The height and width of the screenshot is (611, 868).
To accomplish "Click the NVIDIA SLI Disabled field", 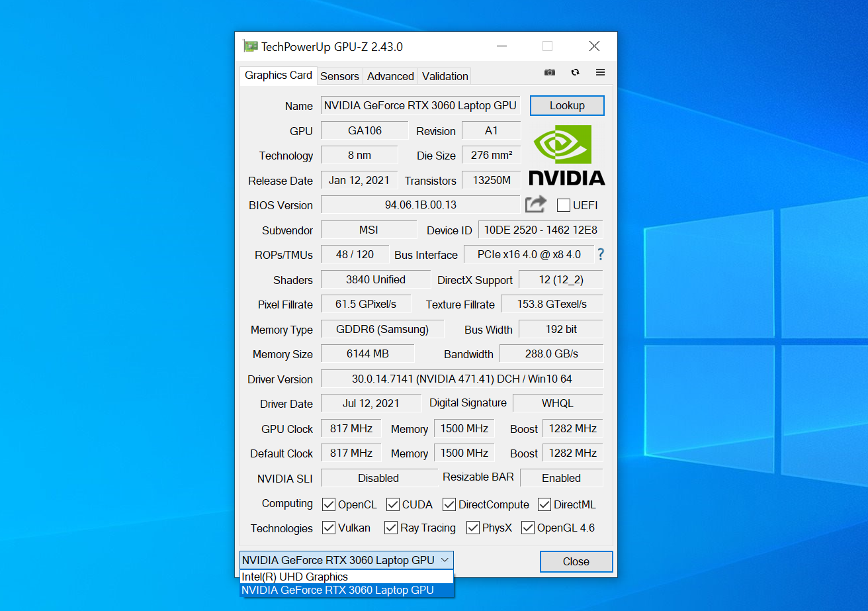I will (x=378, y=478).
